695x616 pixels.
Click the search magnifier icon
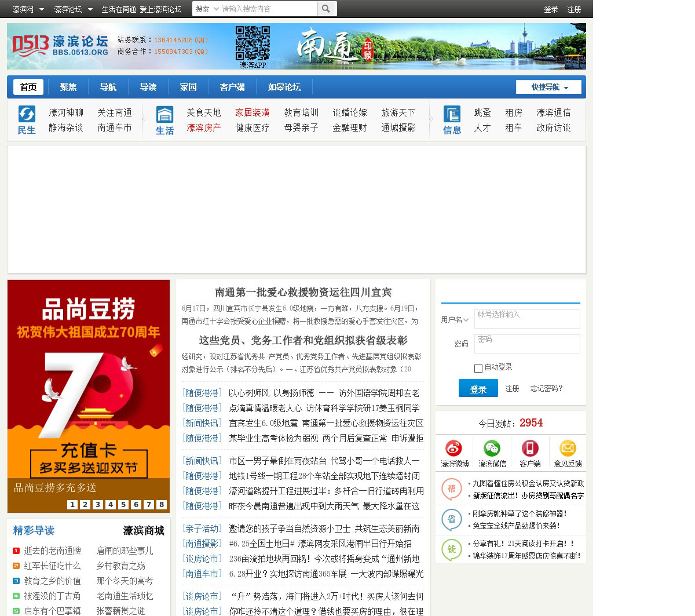[326, 9]
